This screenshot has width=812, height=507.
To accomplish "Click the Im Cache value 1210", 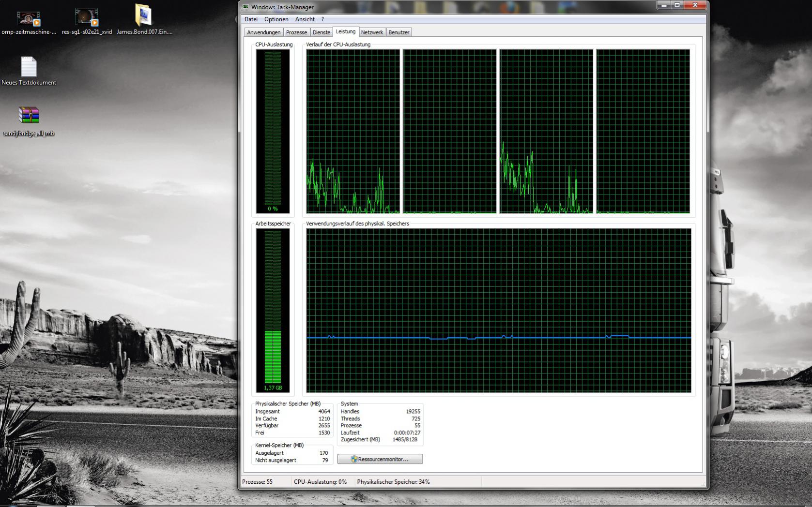I will 324,419.
